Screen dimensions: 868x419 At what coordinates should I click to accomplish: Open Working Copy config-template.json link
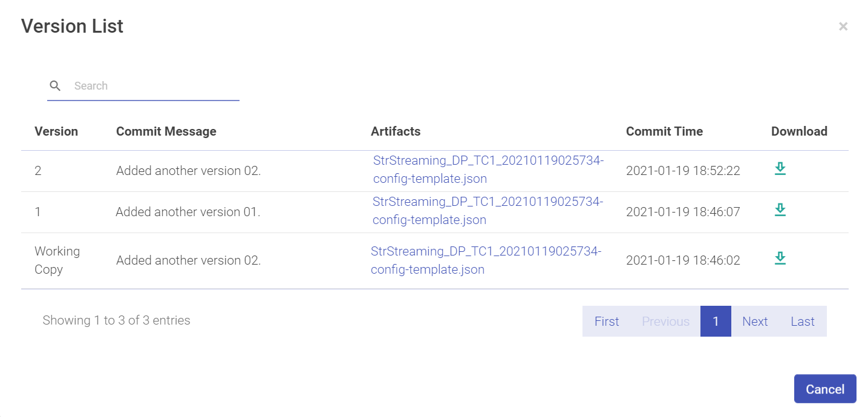point(486,260)
